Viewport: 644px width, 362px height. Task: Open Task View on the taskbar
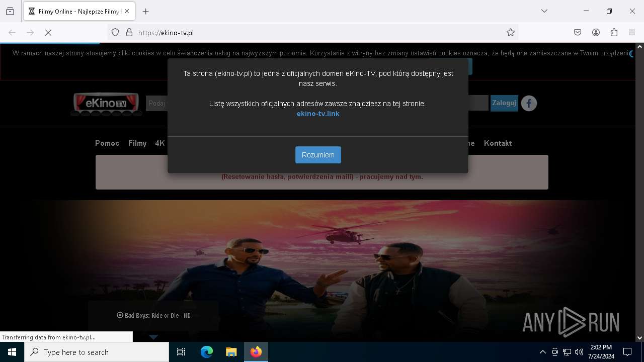click(181, 352)
